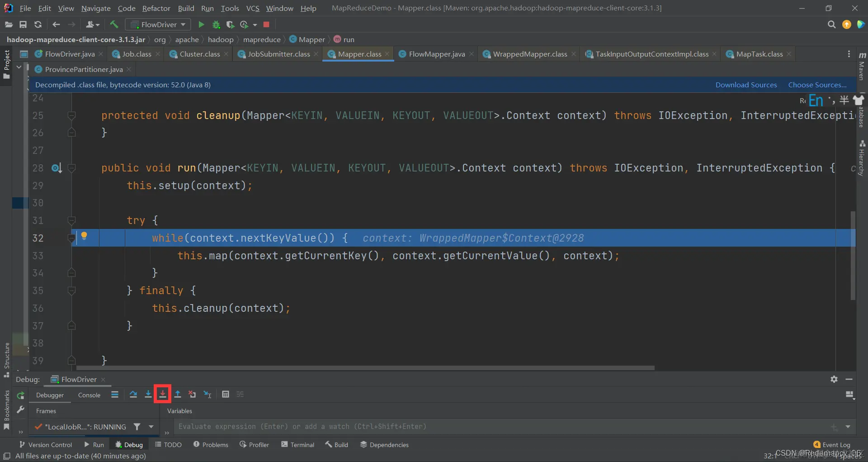Click the editor horizontal scrollbar
The width and height of the screenshot is (868, 462).
(365, 368)
